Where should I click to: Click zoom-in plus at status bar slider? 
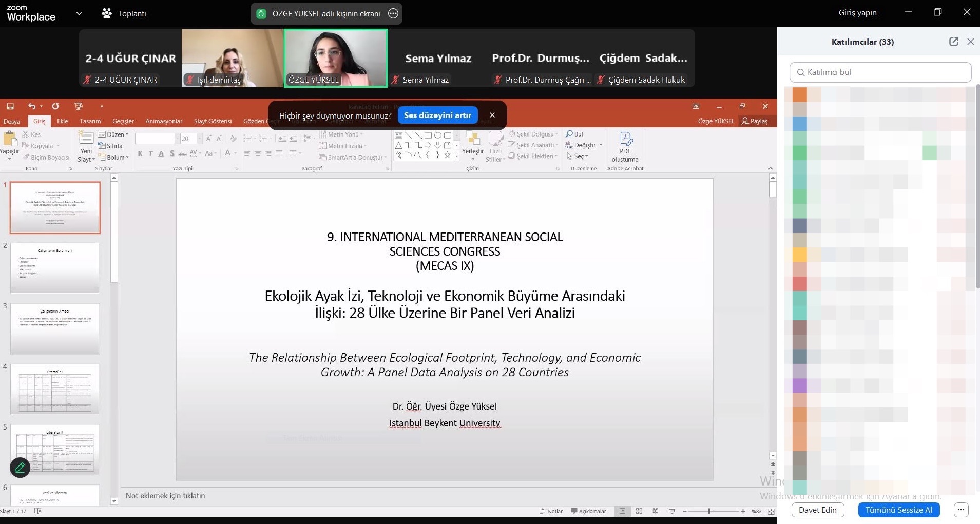(x=743, y=511)
